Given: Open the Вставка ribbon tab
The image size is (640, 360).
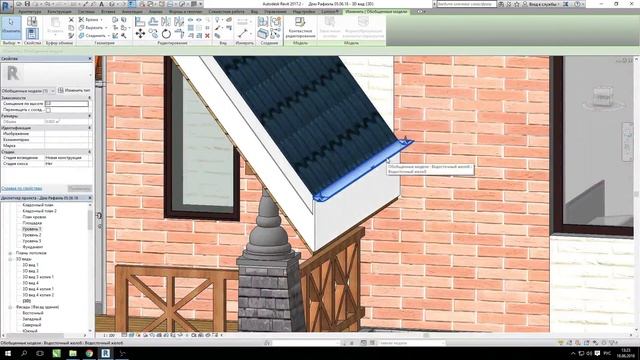Looking at the screenshot, I should coord(108,12).
